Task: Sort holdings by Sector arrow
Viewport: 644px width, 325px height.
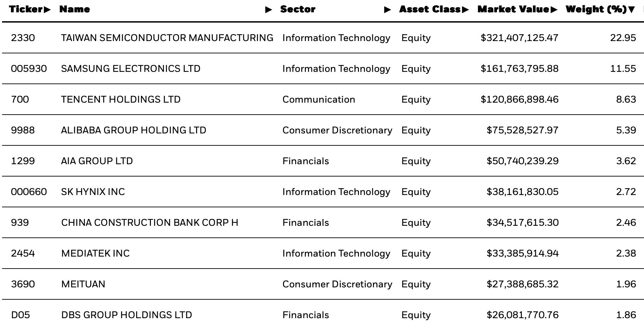Action: pos(388,10)
